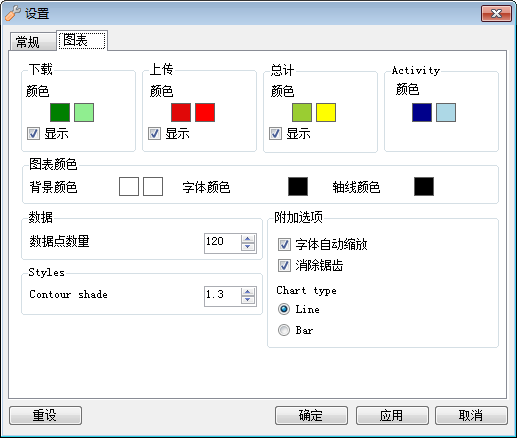Select the Bar chart type radio button

(284, 330)
